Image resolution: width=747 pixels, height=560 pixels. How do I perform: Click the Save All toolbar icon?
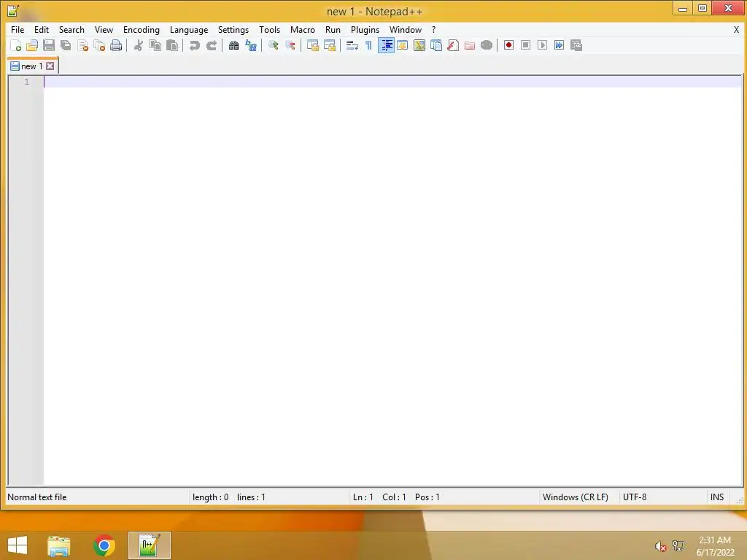click(x=66, y=45)
